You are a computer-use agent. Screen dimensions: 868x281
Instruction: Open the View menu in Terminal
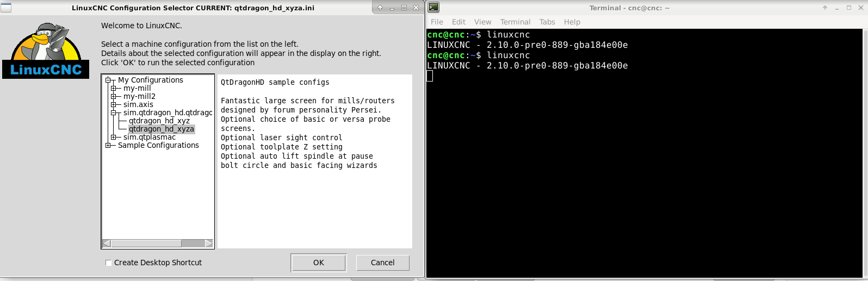[x=482, y=22]
